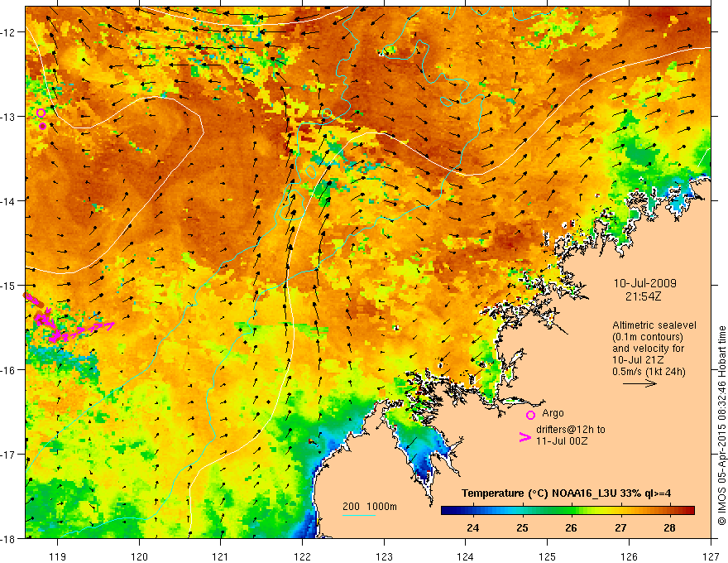This screenshot has height=563, width=728.
Task: Click the '0.5m/s (1kt 24h)' text
Action: click(x=649, y=372)
